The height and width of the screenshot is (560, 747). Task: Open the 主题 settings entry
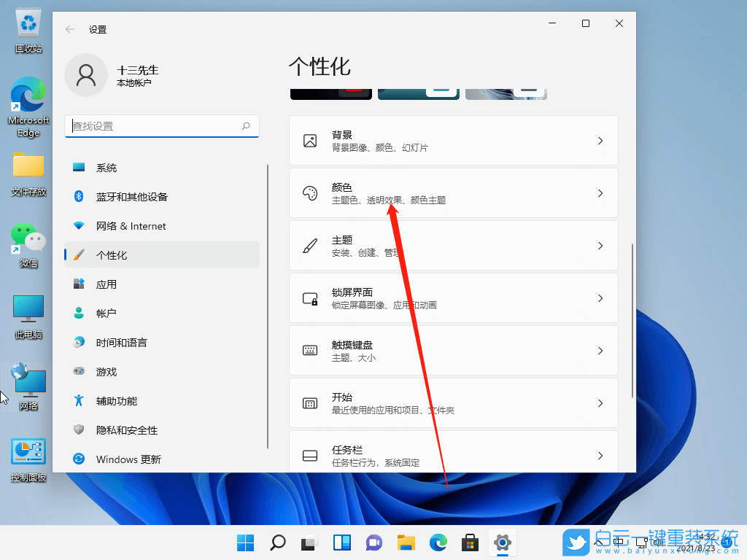454,245
